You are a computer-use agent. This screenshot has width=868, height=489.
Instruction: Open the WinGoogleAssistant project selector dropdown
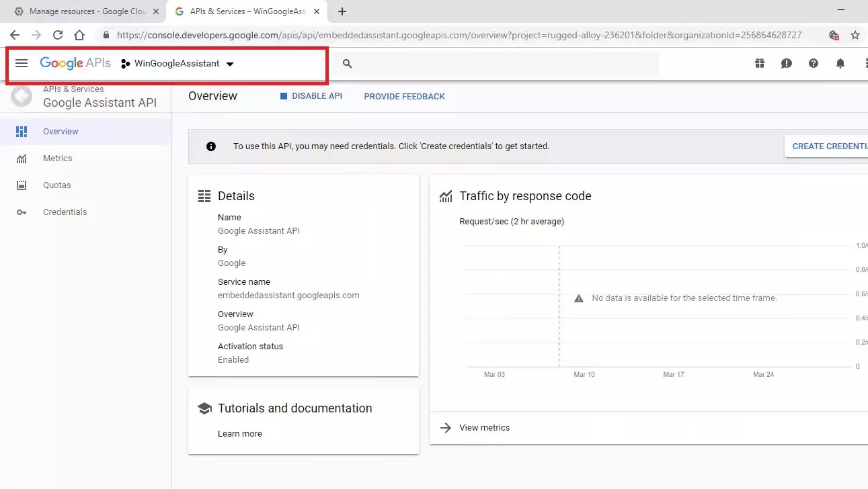tap(177, 64)
